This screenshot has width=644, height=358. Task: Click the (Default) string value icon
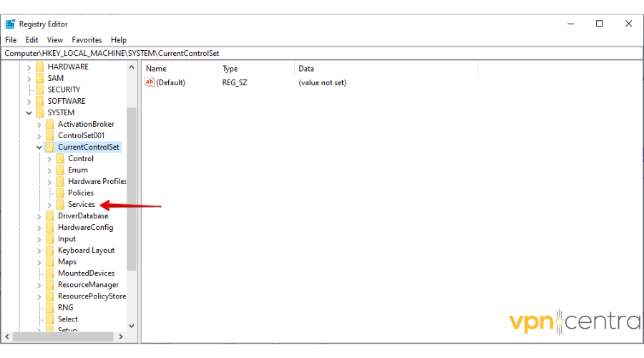150,82
